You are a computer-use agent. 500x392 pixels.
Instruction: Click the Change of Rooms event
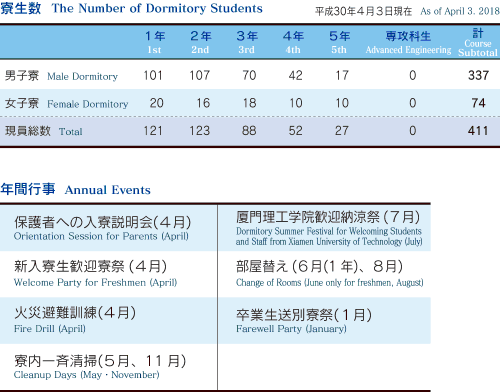pyautogui.click(x=330, y=274)
